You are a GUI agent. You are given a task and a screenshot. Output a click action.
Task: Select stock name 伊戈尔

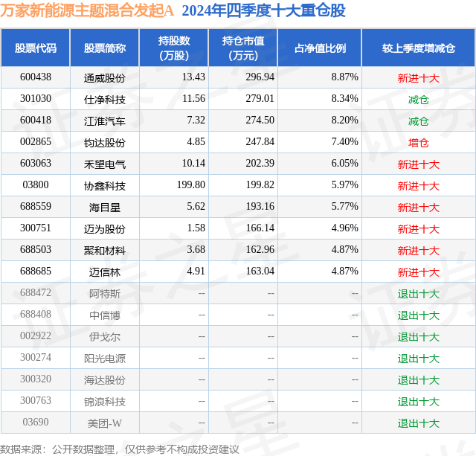pos(105,337)
